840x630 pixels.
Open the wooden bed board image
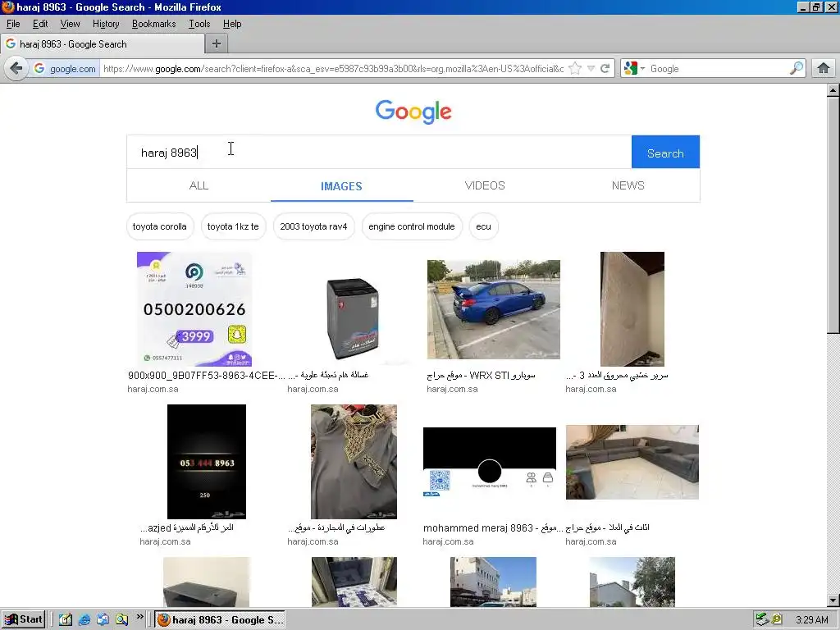632,309
